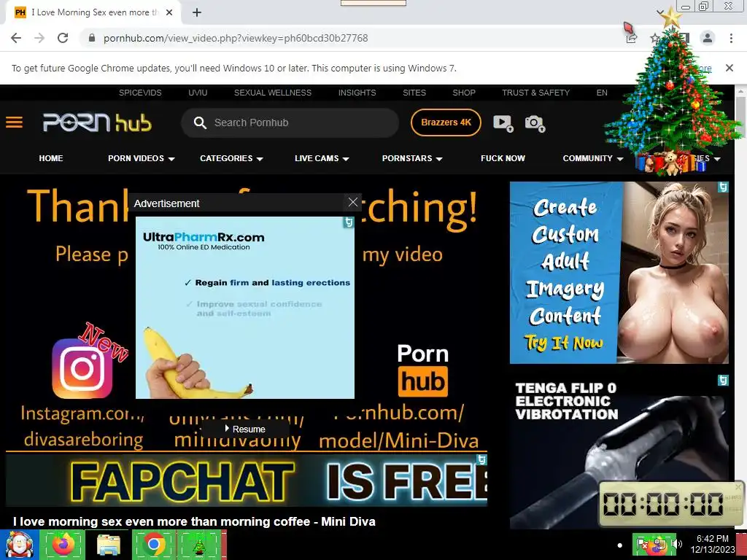Click the Brazzers 4K button

tap(446, 122)
